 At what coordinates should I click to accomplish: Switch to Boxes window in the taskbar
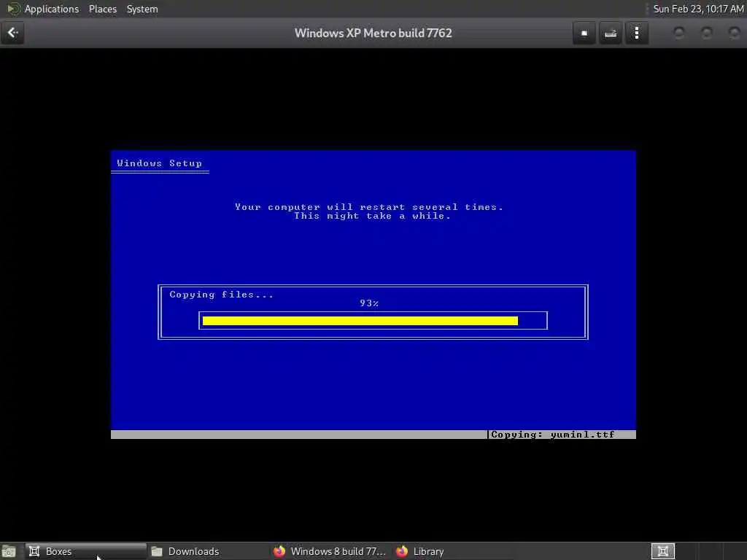pyautogui.click(x=86, y=551)
